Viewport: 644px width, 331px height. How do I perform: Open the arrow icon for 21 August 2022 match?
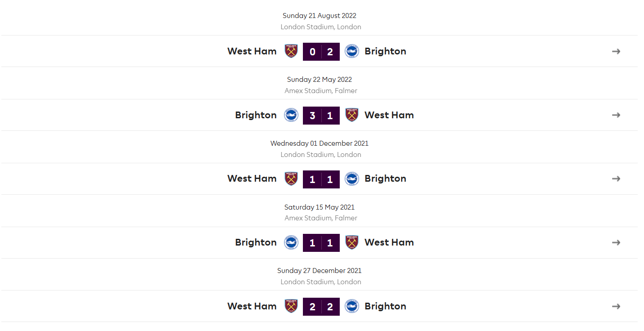616,51
